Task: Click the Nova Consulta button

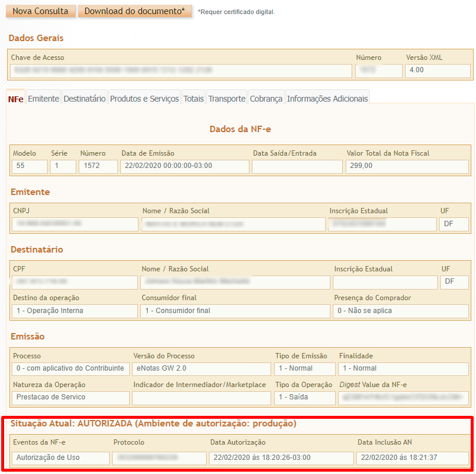Action: (40, 11)
